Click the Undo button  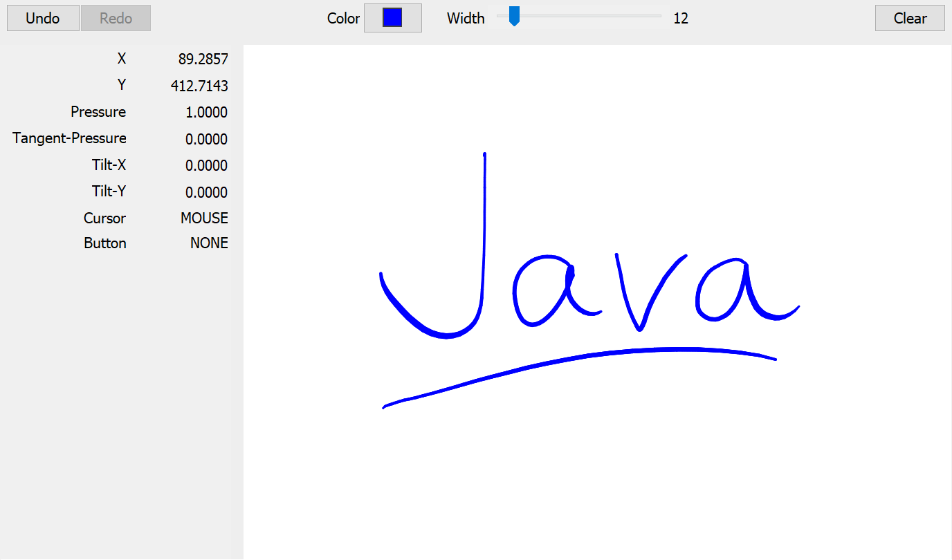tap(43, 18)
